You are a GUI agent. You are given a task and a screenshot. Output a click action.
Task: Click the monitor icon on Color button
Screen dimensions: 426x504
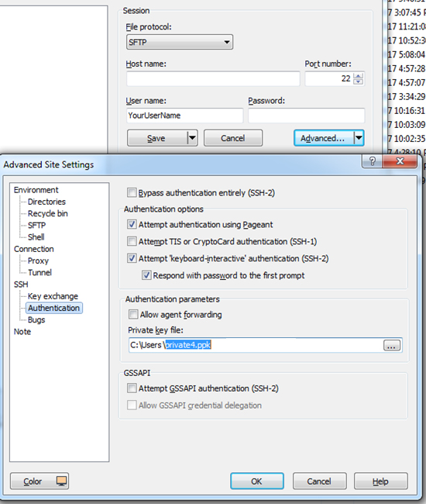[x=61, y=481]
